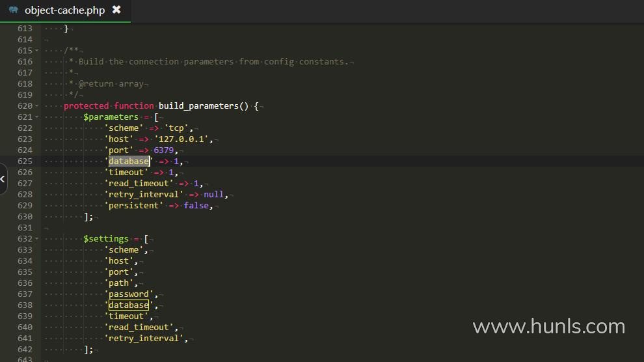This screenshot has height=362, width=644.
Task: Fold the $settings array at line 632
Action: click(36, 239)
